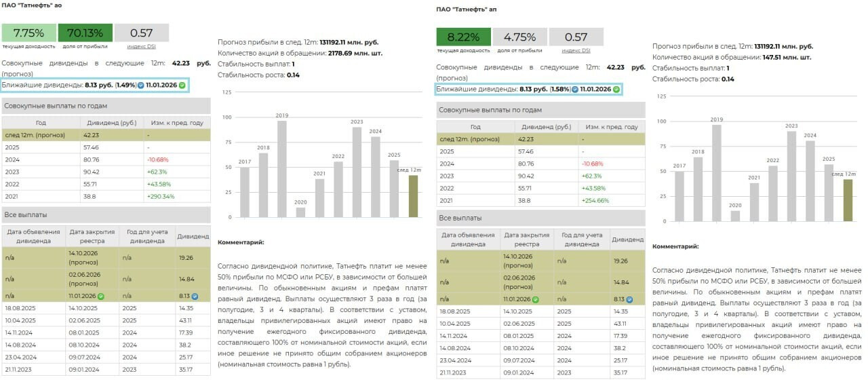Click the 14.10.2026 (прогноз) cell in ао payouts table
The width and height of the screenshot is (868, 382).
pos(94,257)
